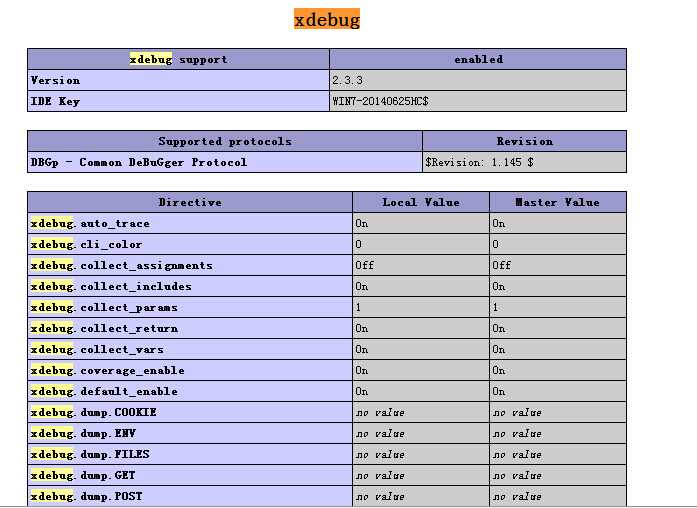The width and height of the screenshot is (697, 508).
Task: Click '$Revision: 1.145 $' value
Action: pyautogui.click(x=525, y=162)
